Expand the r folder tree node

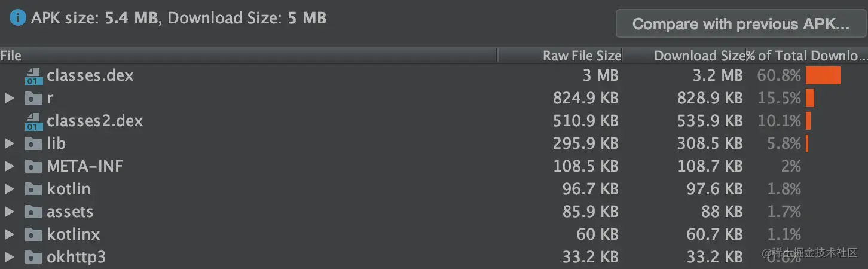(x=9, y=98)
